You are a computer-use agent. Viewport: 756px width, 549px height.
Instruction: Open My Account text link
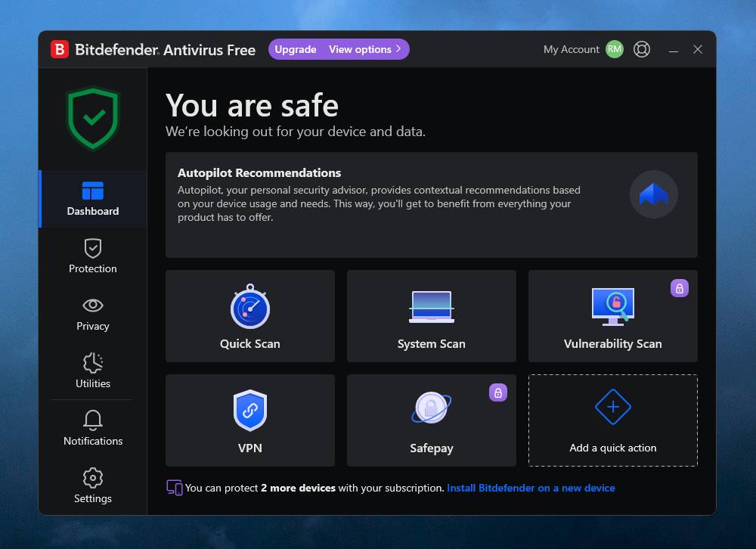click(572, 49)
